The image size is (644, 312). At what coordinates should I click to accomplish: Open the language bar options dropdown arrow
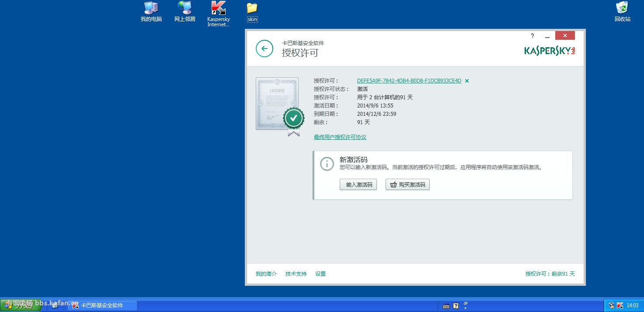[x=466, y=308]
